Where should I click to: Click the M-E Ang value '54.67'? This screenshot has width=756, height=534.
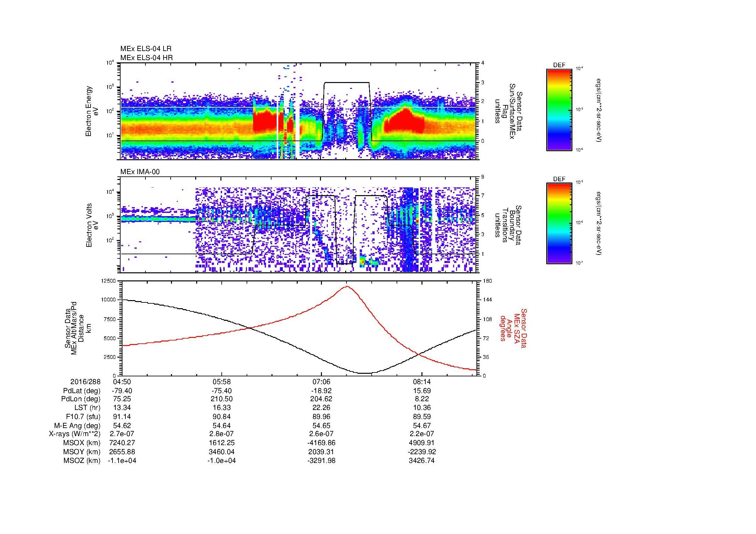pyautogui.click(x=421, y=425)
